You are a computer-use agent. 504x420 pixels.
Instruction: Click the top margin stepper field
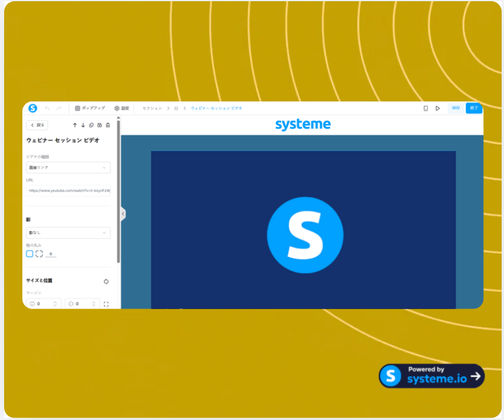[44, 304]
